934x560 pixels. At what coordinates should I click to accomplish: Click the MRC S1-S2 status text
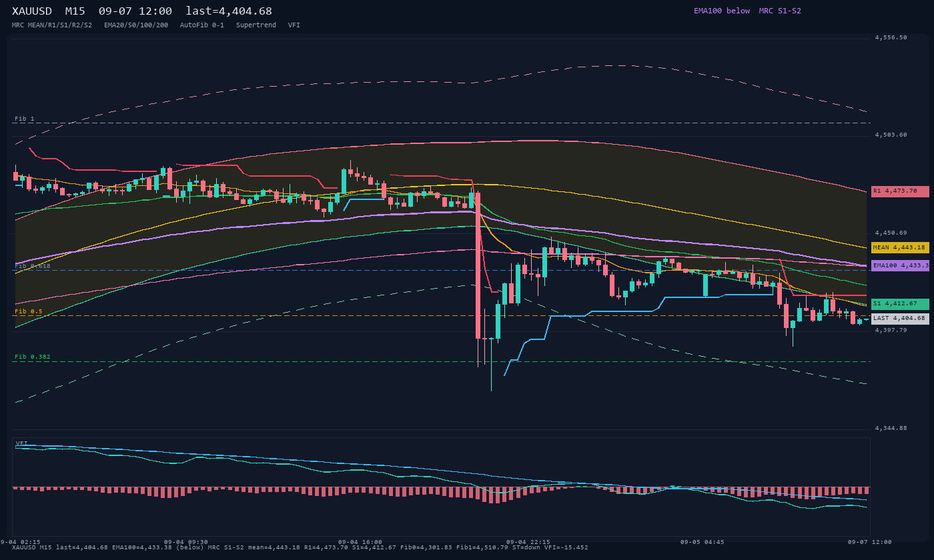click(780, 11)
